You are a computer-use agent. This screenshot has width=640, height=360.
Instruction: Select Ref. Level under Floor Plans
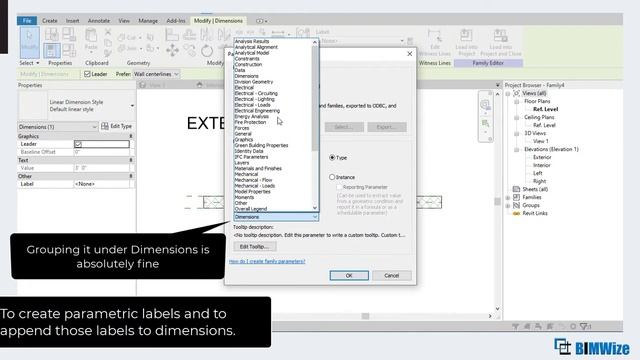[545, 109]
